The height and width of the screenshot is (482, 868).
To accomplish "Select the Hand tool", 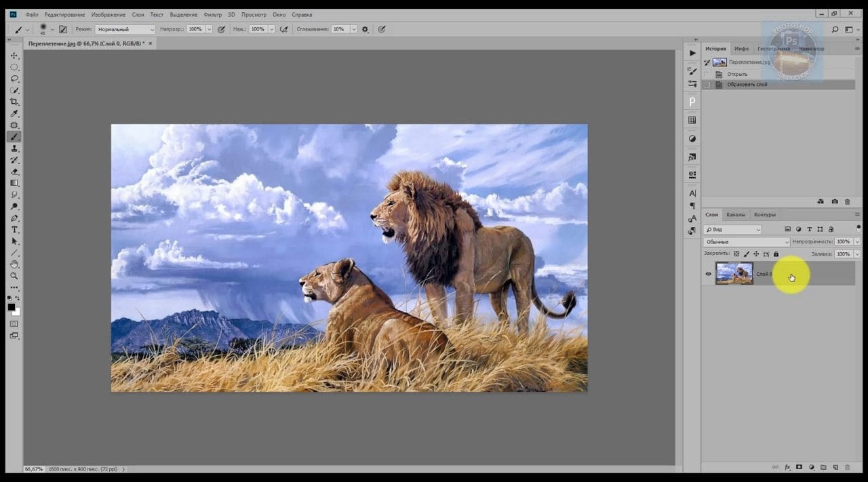I will coord(14,264).
